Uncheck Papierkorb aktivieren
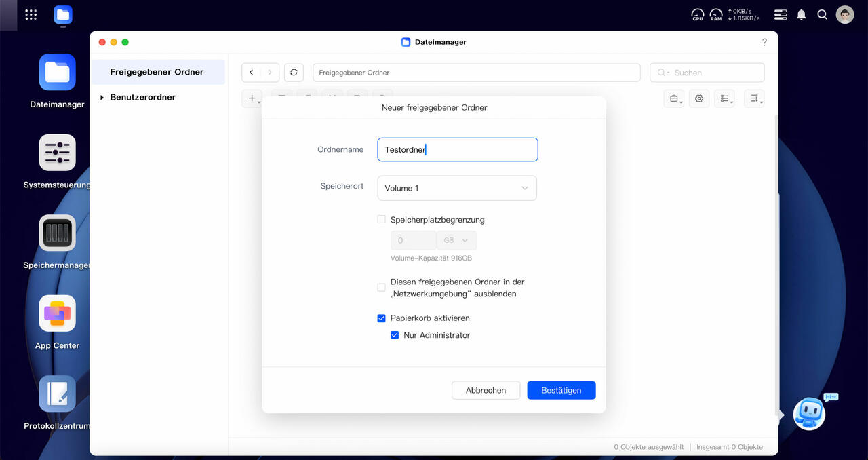The height and width of the screenshot is (460, 868). [x=381, y=318]
